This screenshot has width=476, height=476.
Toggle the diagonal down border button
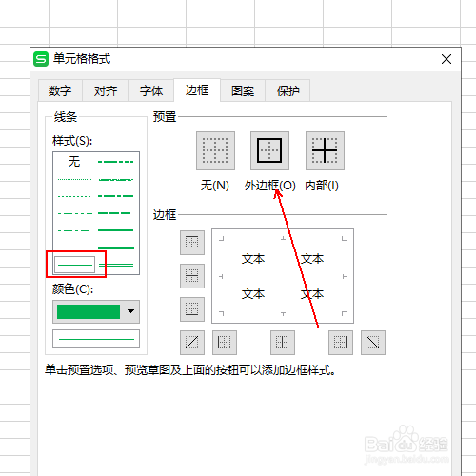pos(373,343)
